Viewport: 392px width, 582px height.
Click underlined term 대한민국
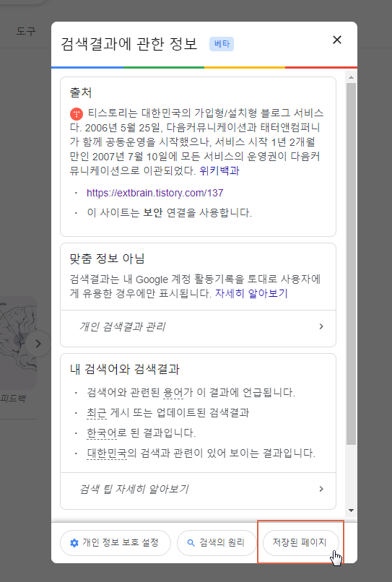pos(107,453)
